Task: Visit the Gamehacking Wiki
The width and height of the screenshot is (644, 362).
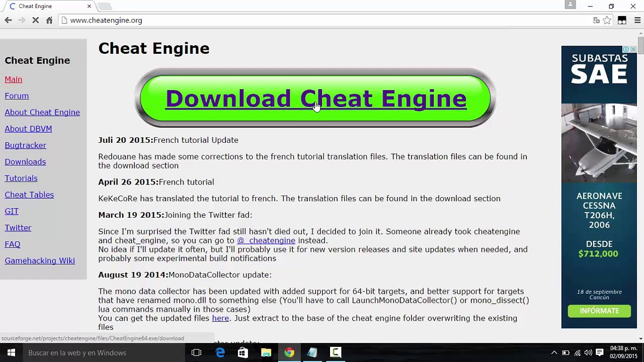Action: [x=40, y=260]
